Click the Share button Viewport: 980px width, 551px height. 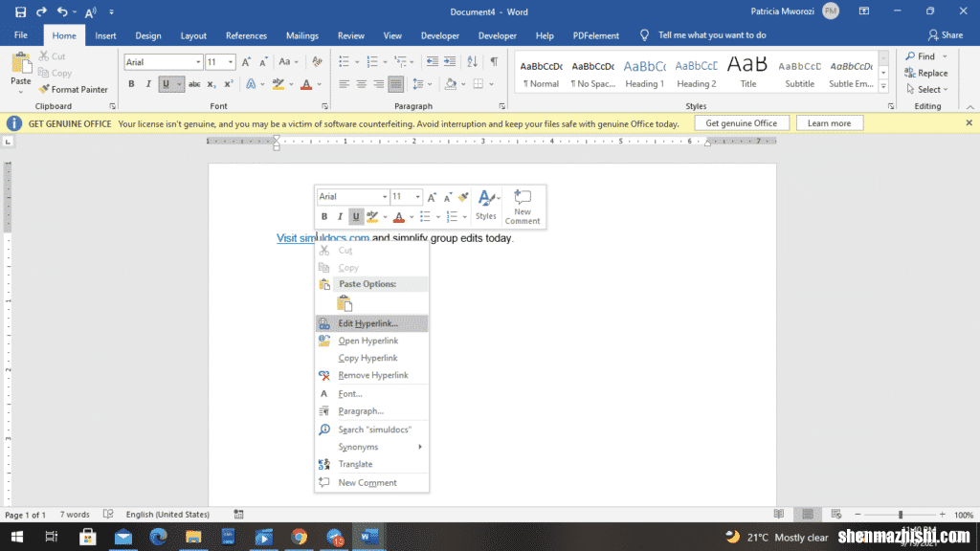[x=945, y=35]
